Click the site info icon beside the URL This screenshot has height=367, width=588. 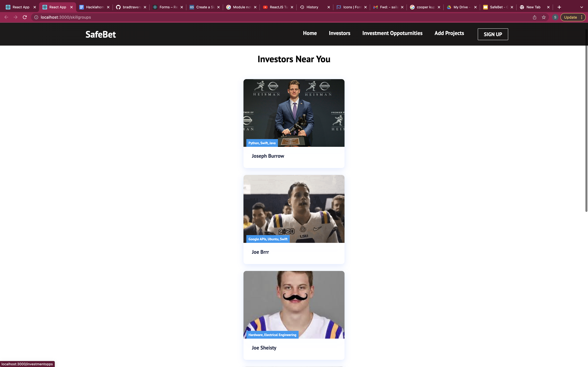[36, 17]
